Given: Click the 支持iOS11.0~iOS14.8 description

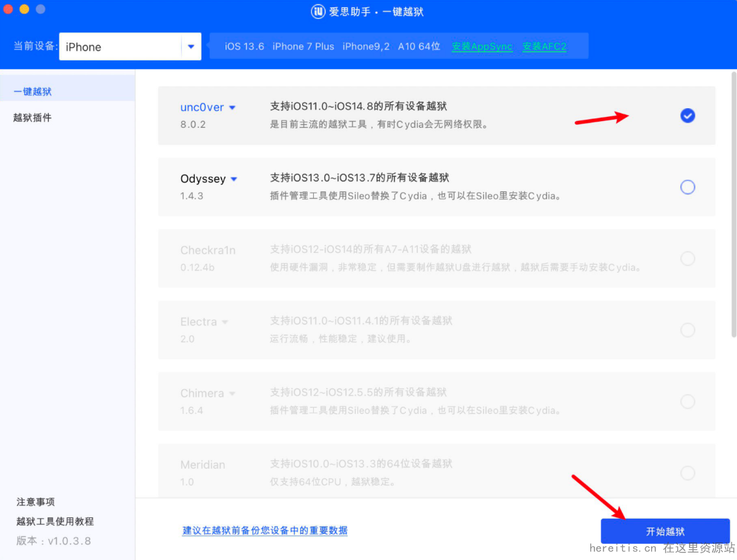Looking at the screenshot, I should pyautogui.click(x=358, y=106).
